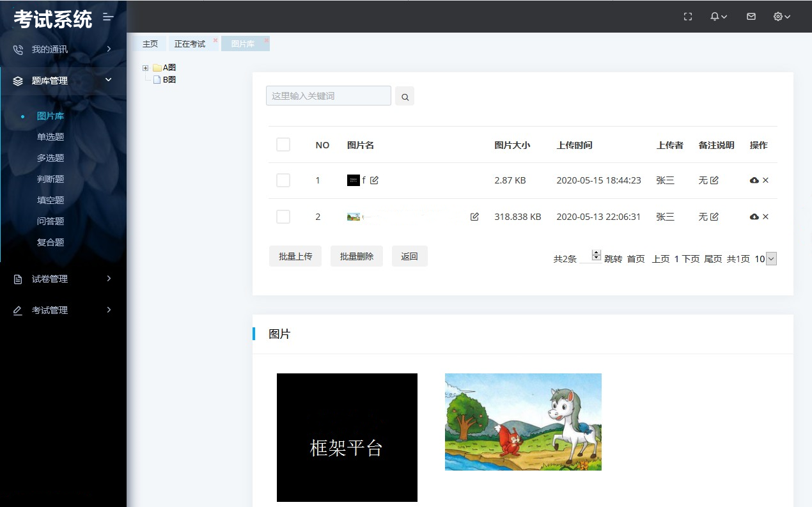The height and width of the screenshot is (507, 812).
Task: Expand the A图 folder tree node
Action: pyautogui.click(x=146, y=68)
